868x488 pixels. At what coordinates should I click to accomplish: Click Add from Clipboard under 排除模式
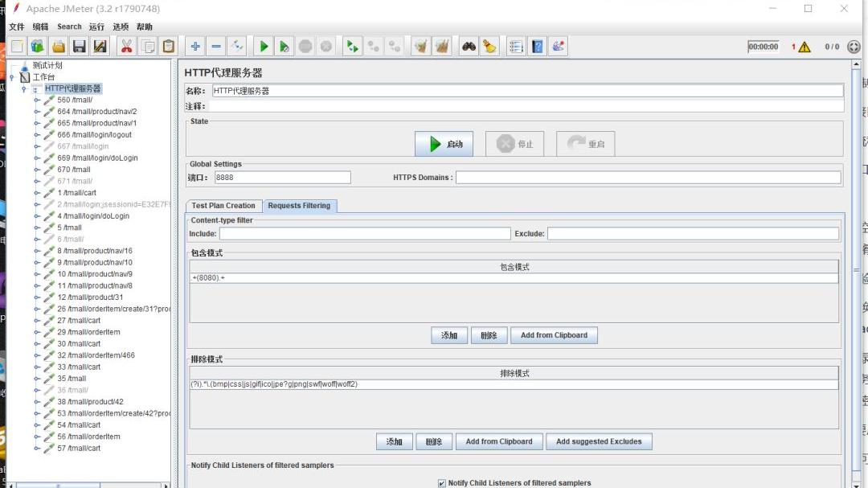[499, 441]
